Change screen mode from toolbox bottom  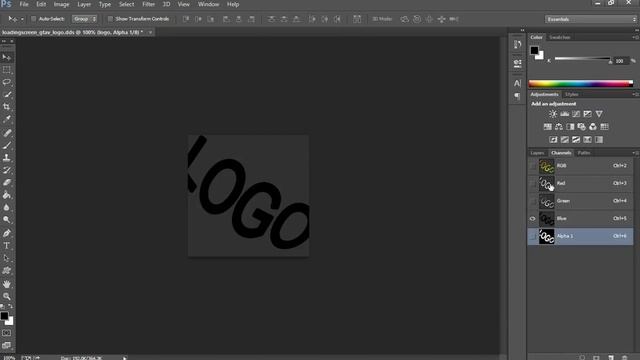click(7, 345)
